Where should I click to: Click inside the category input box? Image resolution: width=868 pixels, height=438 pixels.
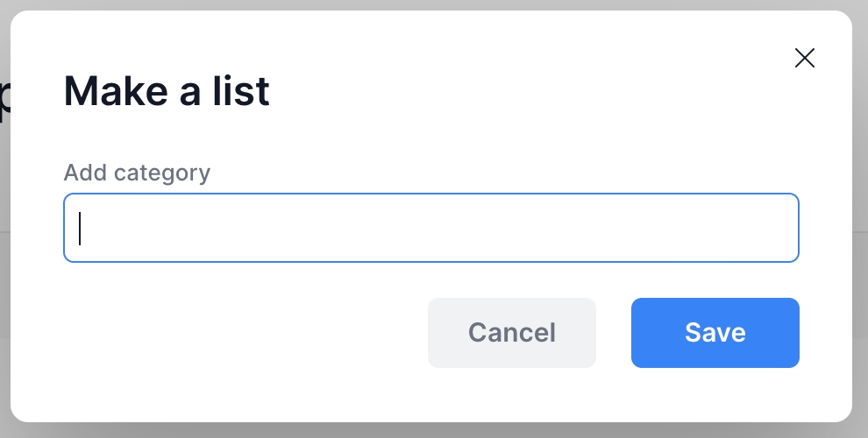430,228
